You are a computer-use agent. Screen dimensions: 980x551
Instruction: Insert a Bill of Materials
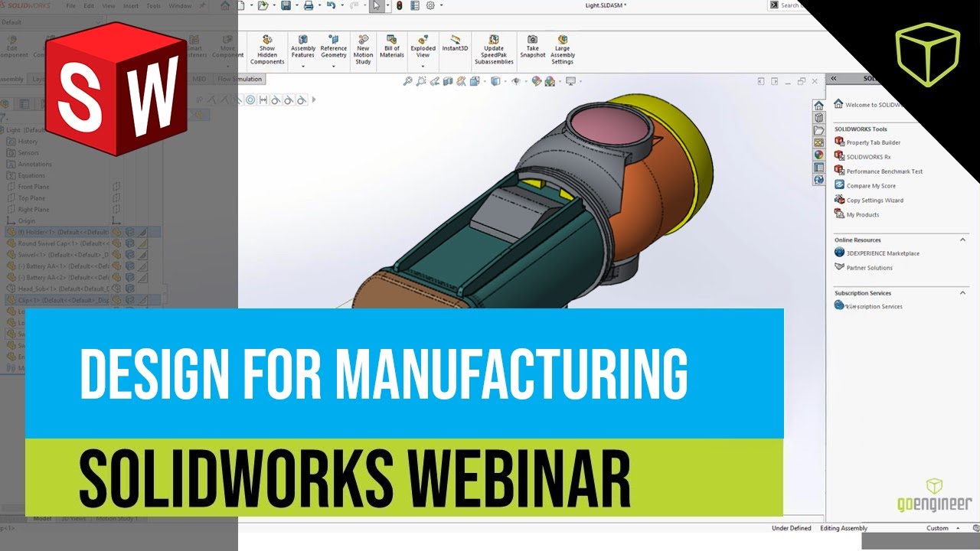point(392,47)
